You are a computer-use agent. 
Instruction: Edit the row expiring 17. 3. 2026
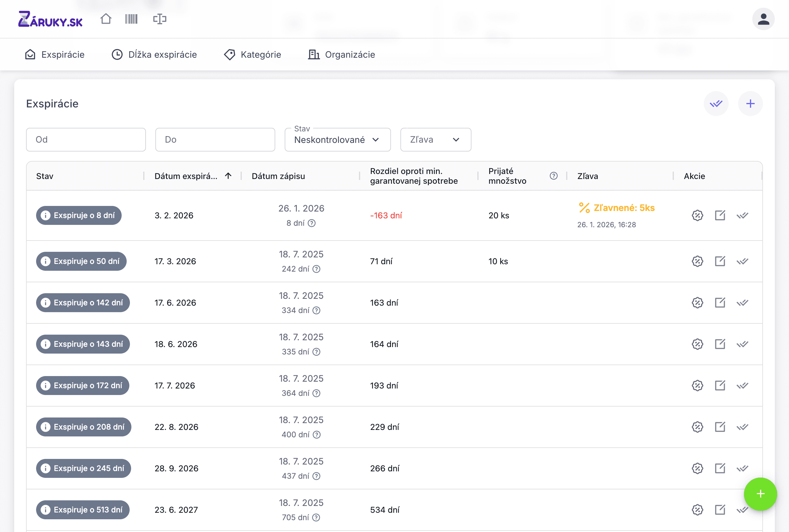click(720, 261)
